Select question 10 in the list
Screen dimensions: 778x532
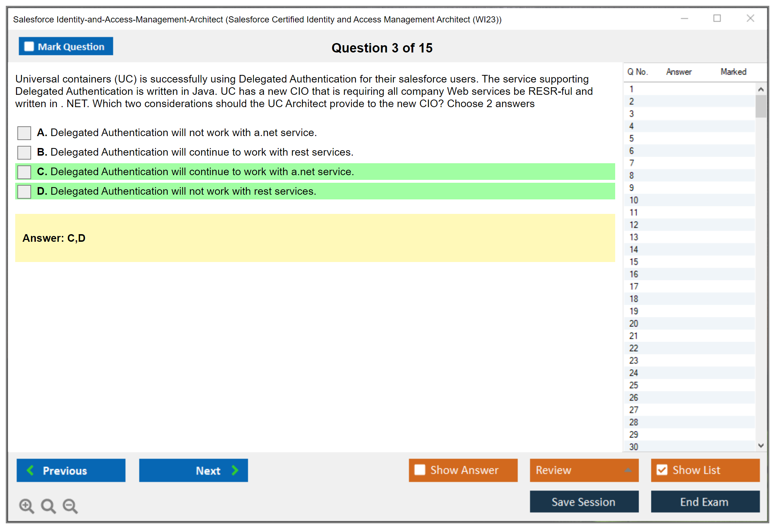coord(634,200)
